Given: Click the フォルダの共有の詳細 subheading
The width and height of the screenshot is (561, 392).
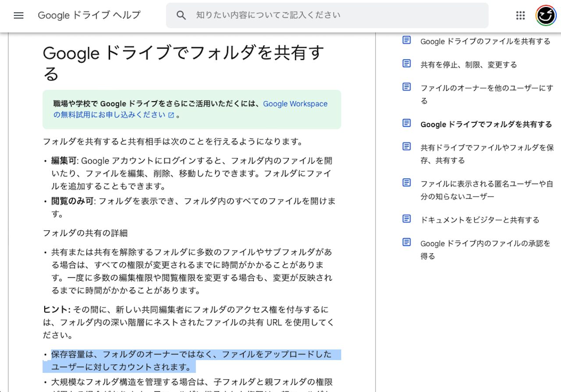Looking at the screenshot, I should click(x=85, y=233).
